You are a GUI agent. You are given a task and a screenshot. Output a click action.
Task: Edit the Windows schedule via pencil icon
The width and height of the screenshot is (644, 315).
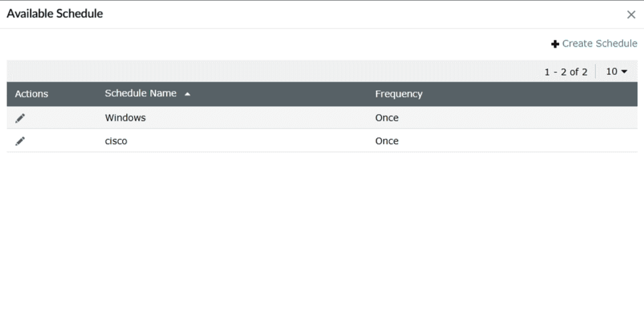(20, 118)
